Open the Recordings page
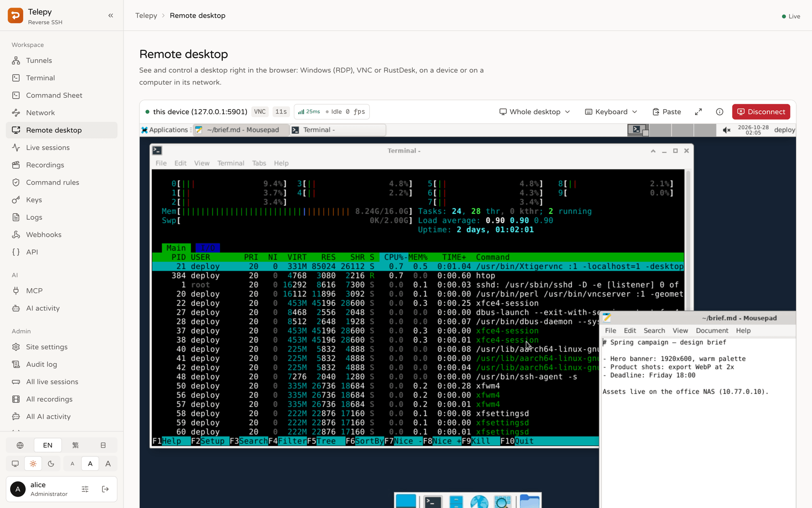812x508 pixels. [62, 165]
